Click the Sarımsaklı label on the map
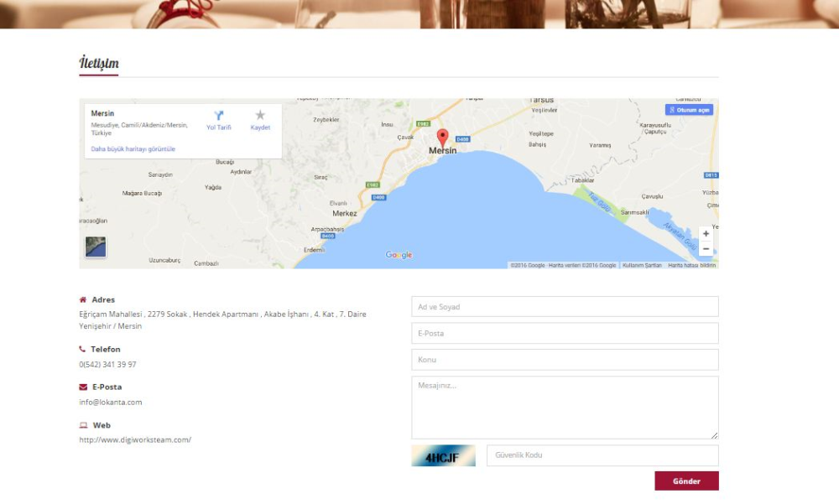839x504 pixels. point(634,212)
